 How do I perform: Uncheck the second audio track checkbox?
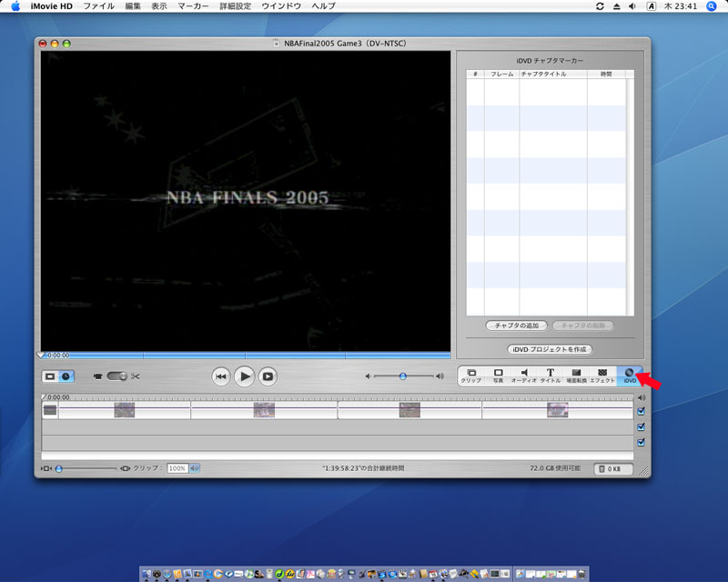(x=642, y=442)
